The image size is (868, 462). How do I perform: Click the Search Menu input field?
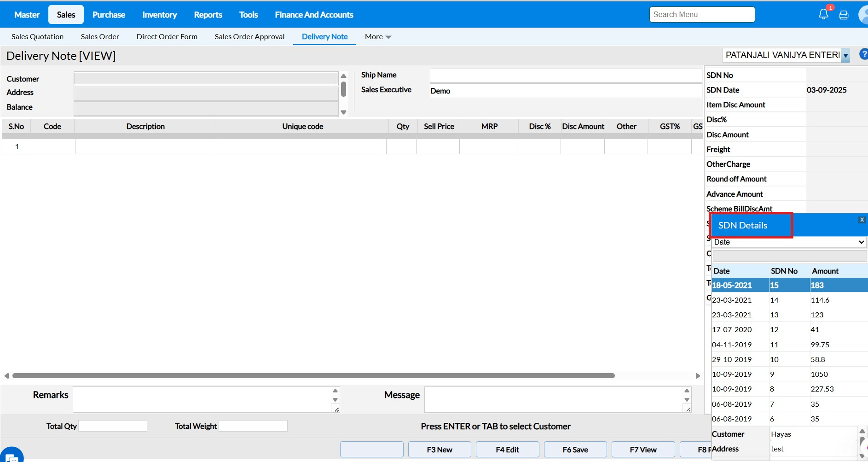click(702, 15)
